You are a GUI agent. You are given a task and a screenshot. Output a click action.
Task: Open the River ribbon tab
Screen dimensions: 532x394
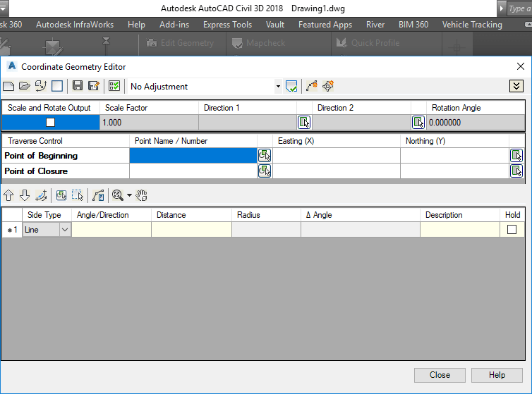coord(375,25)
